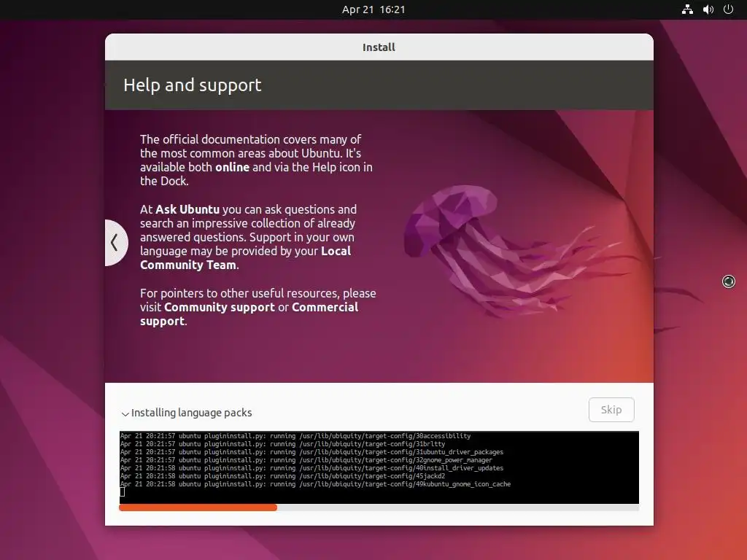The image size is (747, 560).
Task: Click log line ending 49kubuntu_gnome_icon_cache
Action: [x=315, y=484]
